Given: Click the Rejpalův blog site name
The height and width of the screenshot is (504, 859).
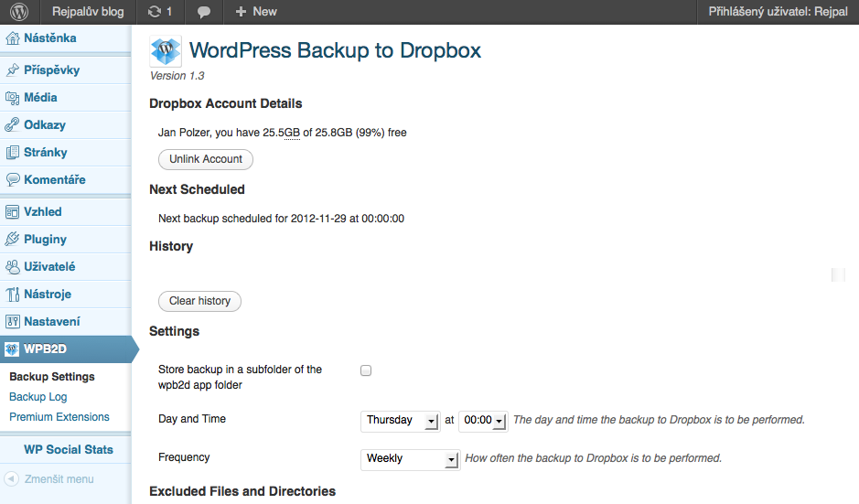Looking at the screenshot, I should (88, 12).
